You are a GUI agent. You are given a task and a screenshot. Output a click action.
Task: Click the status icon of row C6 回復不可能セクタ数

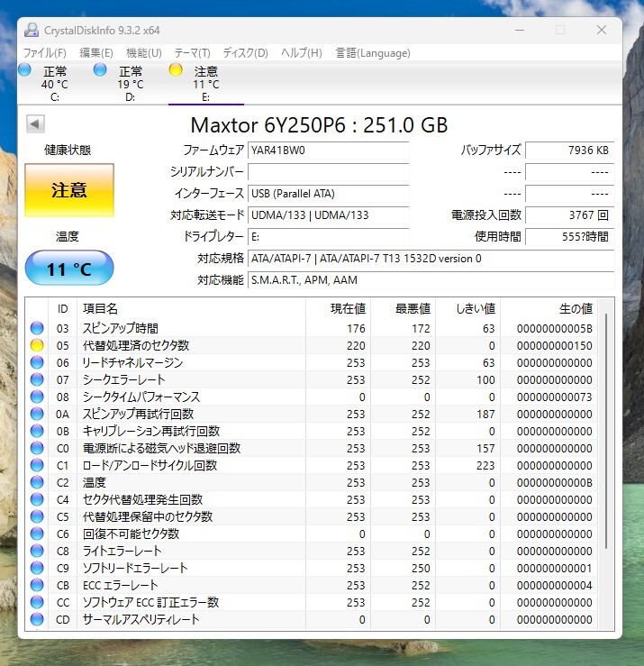[37, 534]
